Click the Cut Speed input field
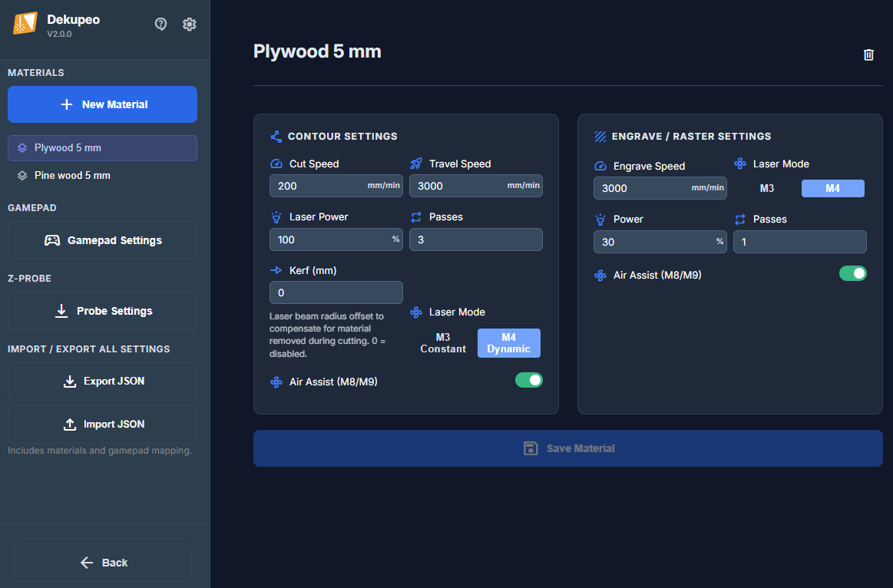The image size is (893, 588). tap(316, 186)
